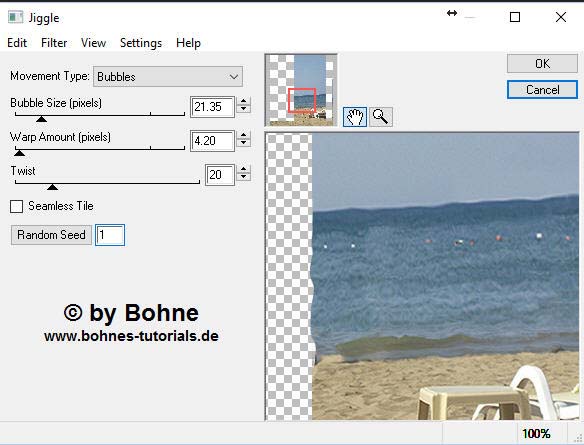The width and height of the screenshot is (584, 445).
Task: Click the Bubble Size down arrow
Action: pos(244,109)
